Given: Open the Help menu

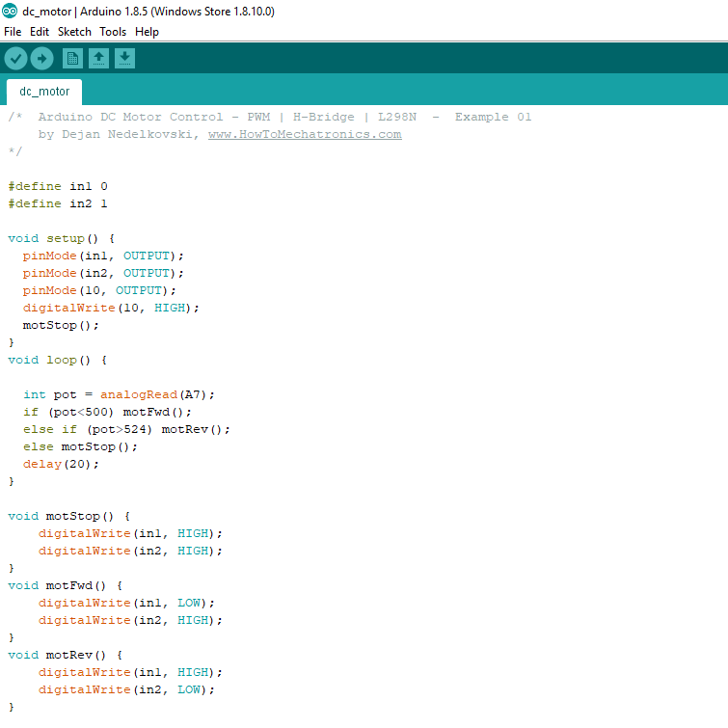Looking at the screenshot, I should (x=147, y=32).
